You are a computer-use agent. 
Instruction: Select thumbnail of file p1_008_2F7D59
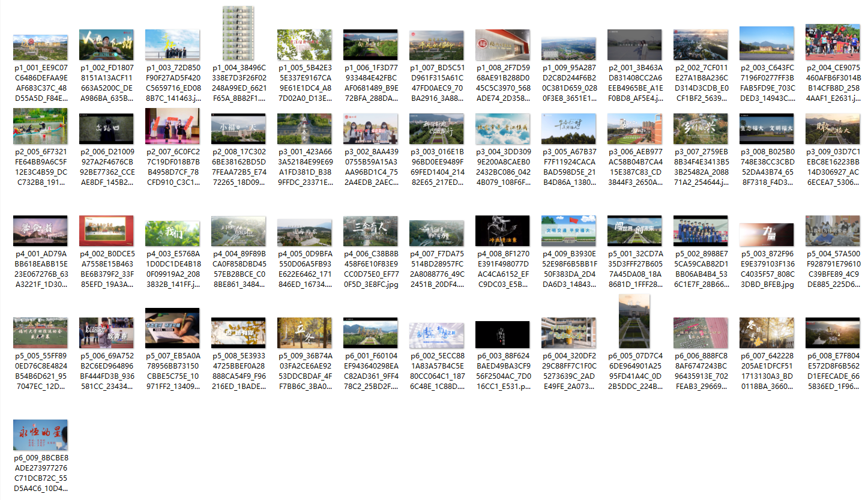click(502, 45)
